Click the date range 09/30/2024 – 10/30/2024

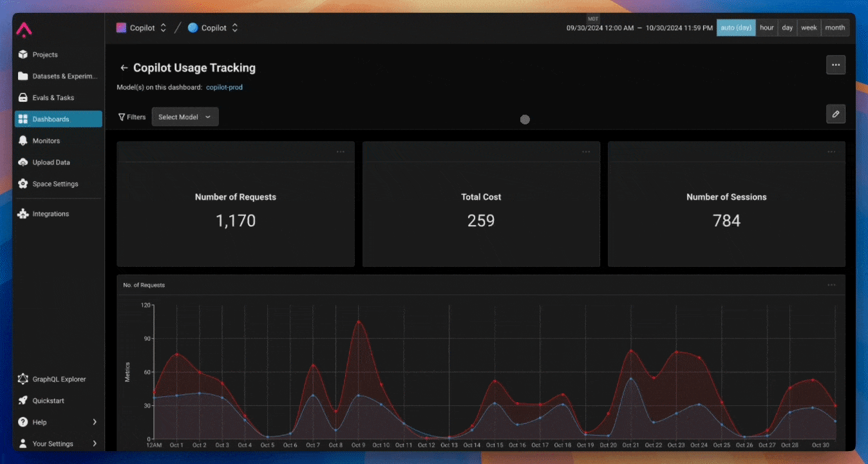(639, 28)
